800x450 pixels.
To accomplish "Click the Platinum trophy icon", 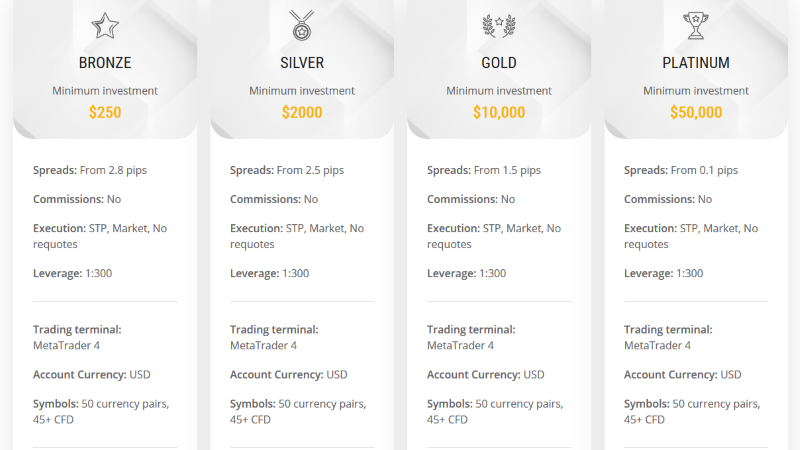I will pos(696,26).
